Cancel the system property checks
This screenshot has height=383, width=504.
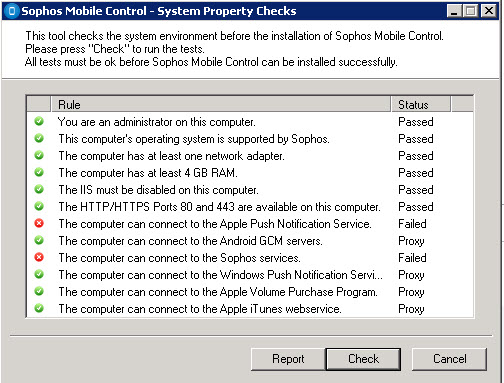449,359
